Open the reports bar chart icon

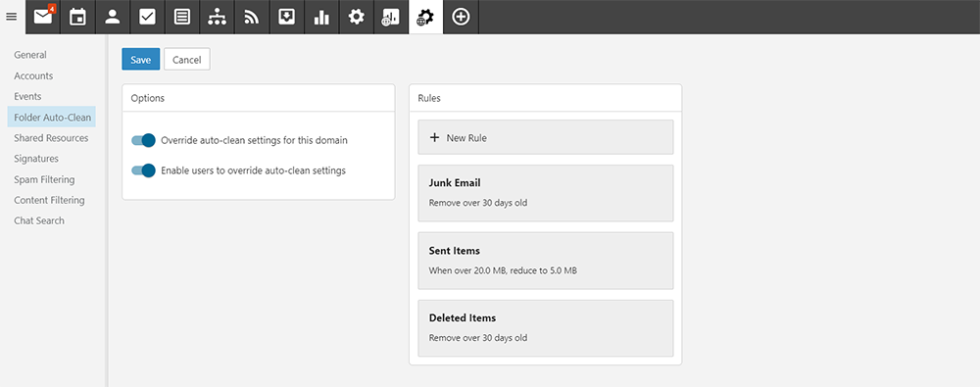(x=321, y=17)
